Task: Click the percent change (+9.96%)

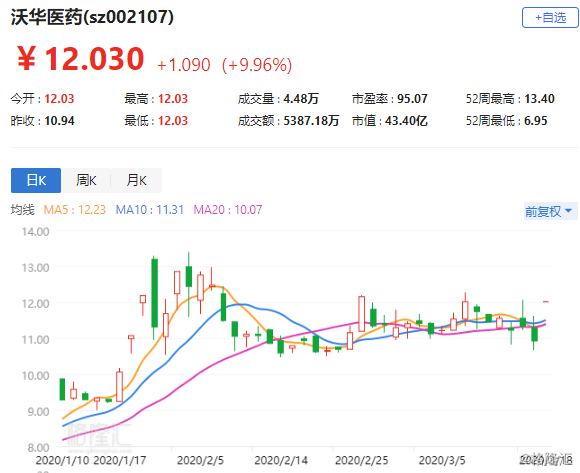Action: 257,65
